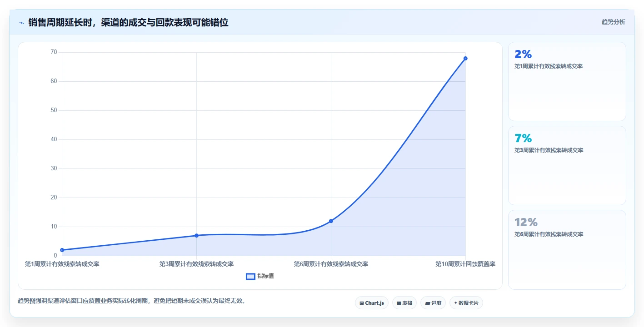
Task: Toggle the 指标值 legend item
Action: 260,276
